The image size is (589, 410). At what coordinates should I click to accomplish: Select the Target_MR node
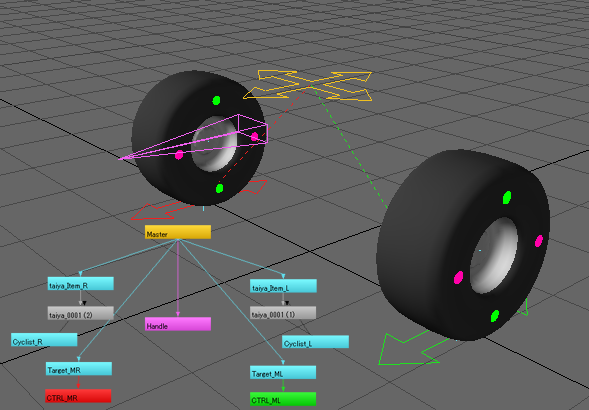(79, 369)
